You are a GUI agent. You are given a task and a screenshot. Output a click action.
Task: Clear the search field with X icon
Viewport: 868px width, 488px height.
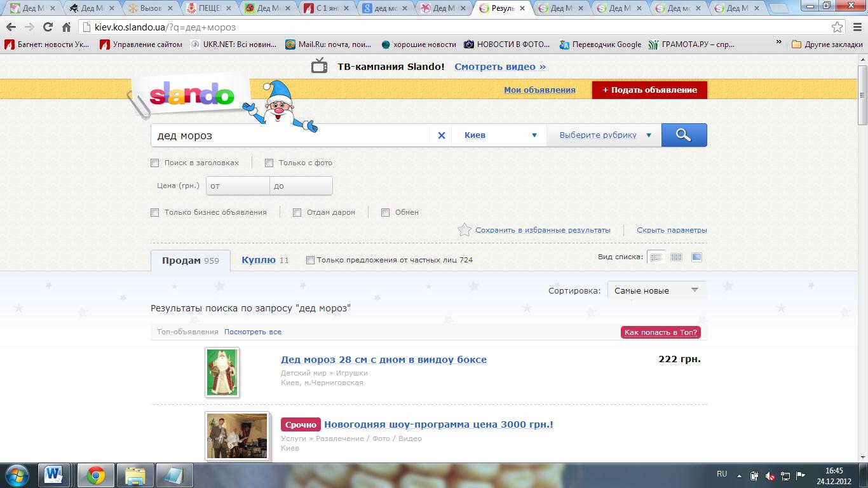click(441, 135)
